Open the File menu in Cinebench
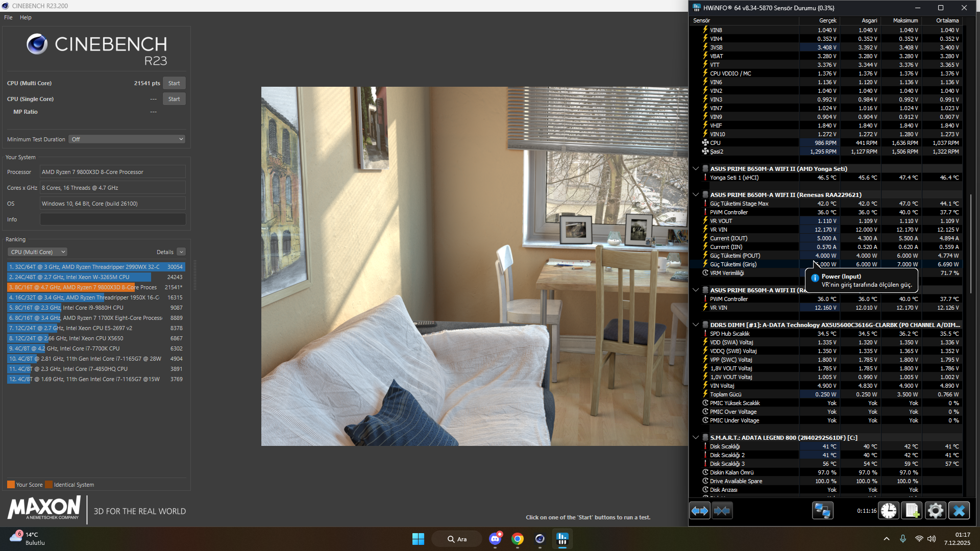Screen dimensions: 980x551 tap(8, 17)
